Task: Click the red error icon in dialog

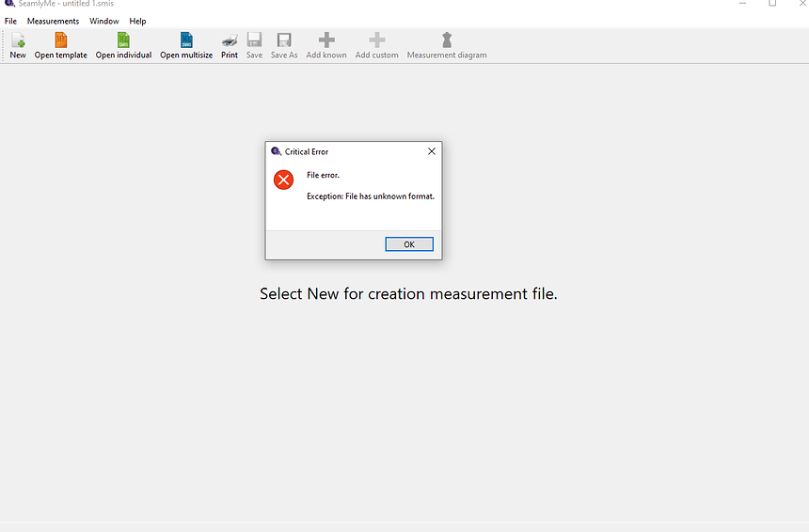Action: click(x=283, y=180)
